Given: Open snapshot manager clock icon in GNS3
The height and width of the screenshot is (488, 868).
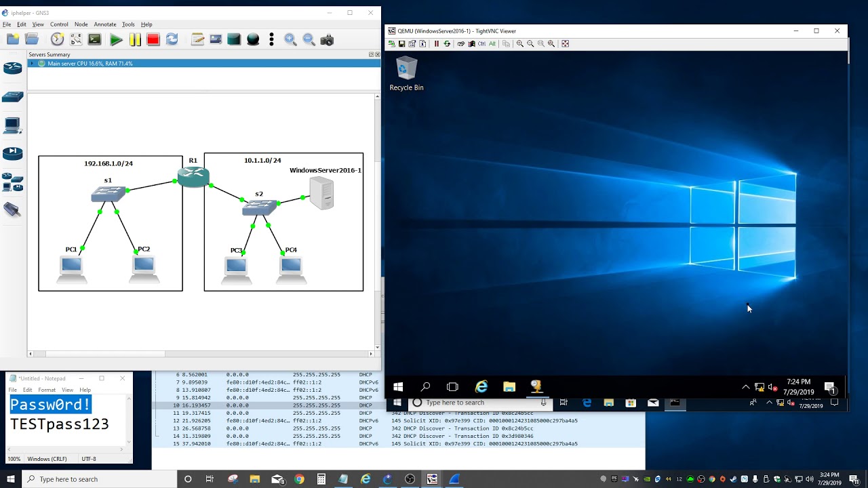Looking at the screenshot, I should (57, 40).
